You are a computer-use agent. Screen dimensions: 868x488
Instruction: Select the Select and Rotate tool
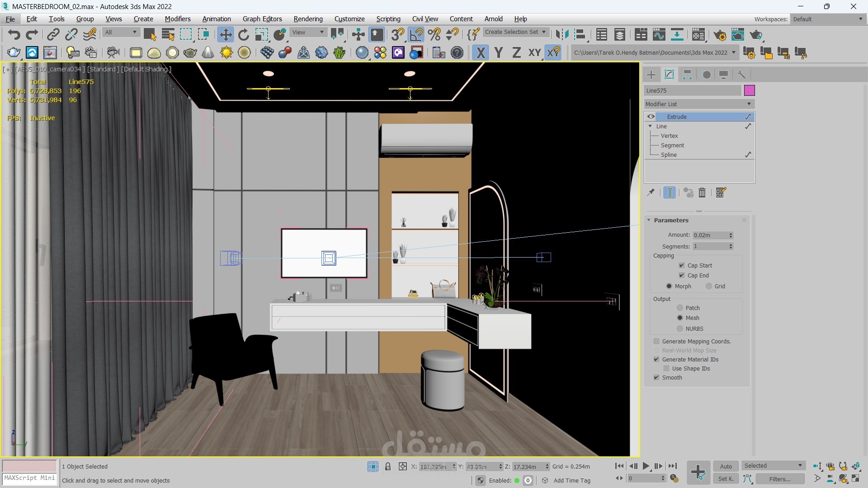pyautogui.click(x=243, y=35)
